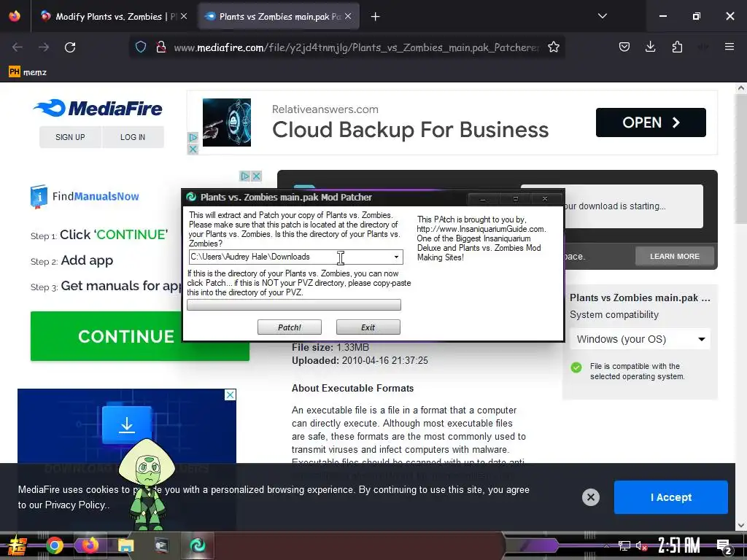
Task: Click the Mod Patcher title bar icon
Action: (192, 197)
